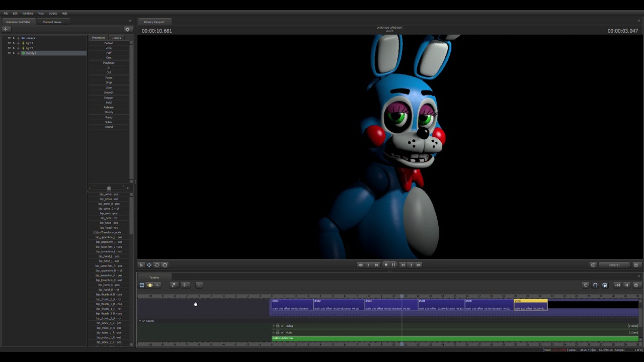
Task: Open the Edit menu
Action: pos(15,14)
